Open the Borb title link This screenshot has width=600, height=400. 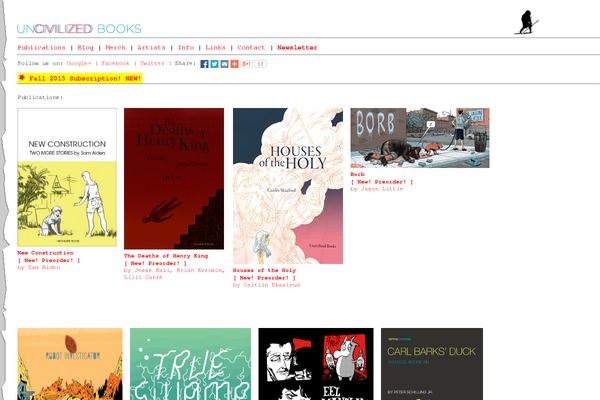(x=357, y=174)
